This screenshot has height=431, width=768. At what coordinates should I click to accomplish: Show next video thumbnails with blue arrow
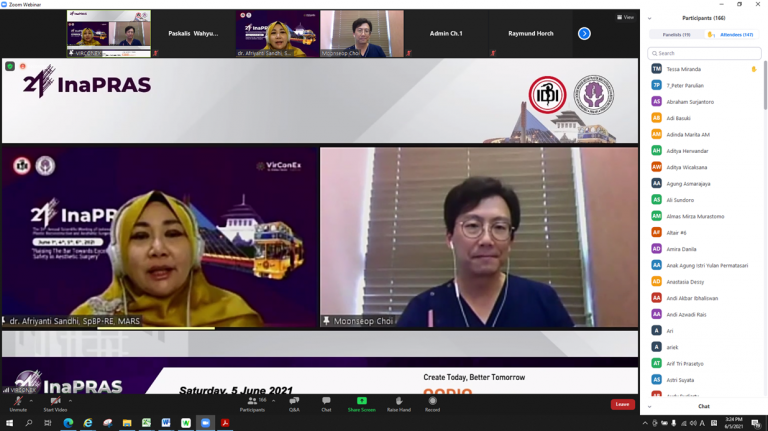584,34
